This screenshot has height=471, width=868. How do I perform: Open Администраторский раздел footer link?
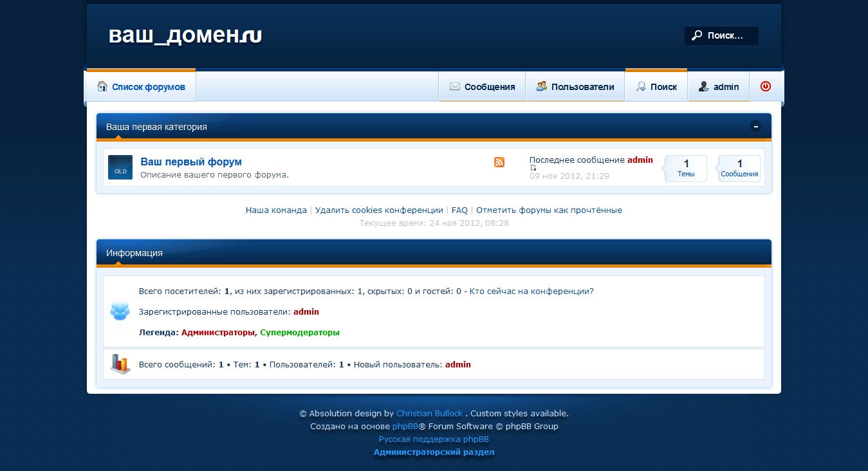tap(434, 452)
